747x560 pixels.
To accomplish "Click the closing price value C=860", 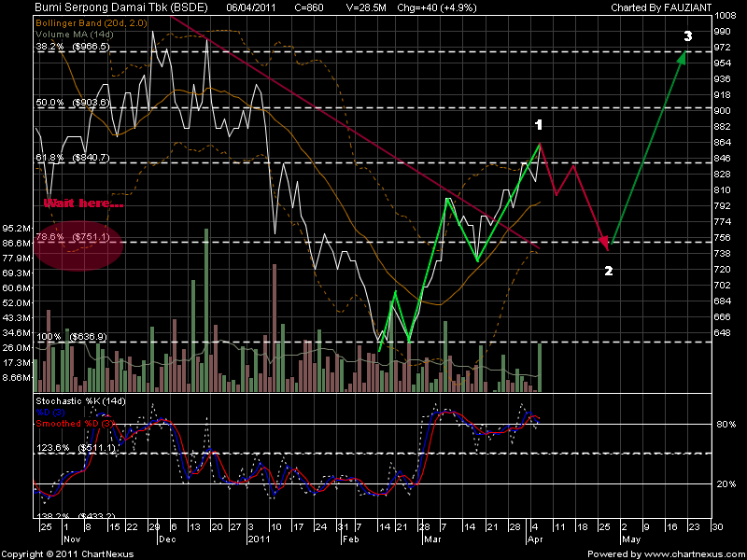I will (x=309, y=7).
